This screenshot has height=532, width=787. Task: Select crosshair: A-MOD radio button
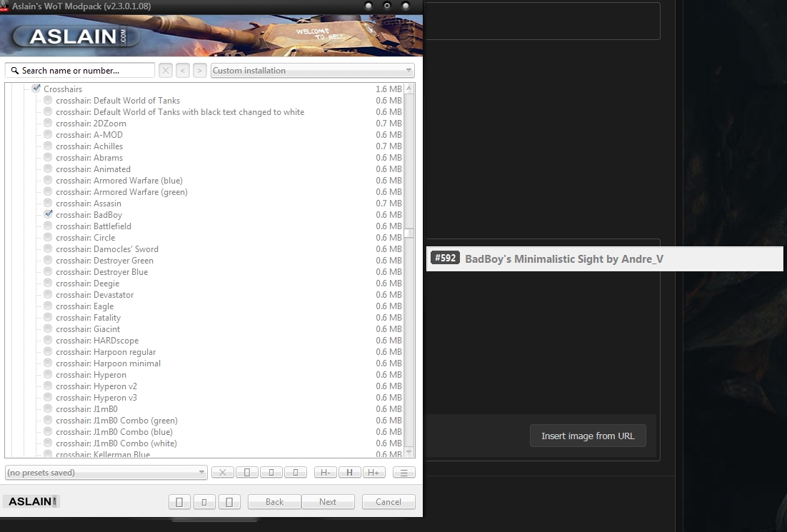(x=48, y=134)
